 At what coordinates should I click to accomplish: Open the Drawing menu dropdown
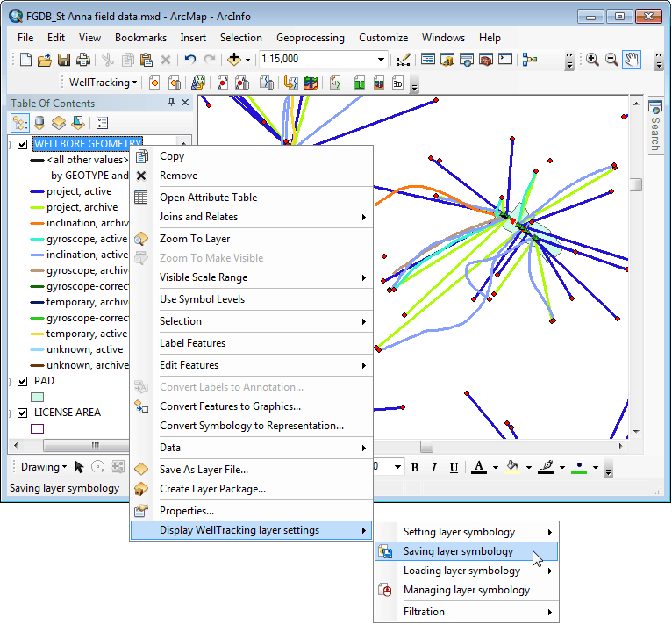[x=44, y=467]
